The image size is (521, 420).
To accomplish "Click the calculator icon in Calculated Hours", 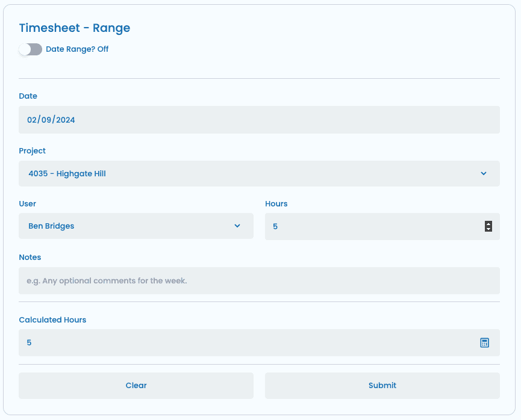I will [x=484, y=342].
